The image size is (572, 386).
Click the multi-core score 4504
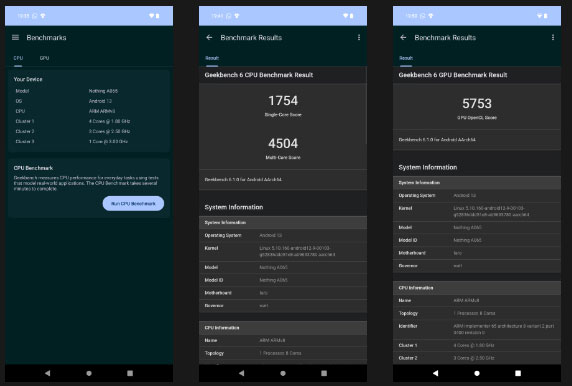click(283, 143)
